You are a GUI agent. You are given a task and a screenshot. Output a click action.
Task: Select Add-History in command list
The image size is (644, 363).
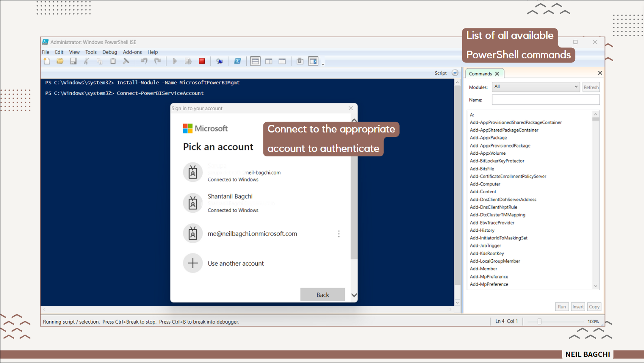[482, 230]
